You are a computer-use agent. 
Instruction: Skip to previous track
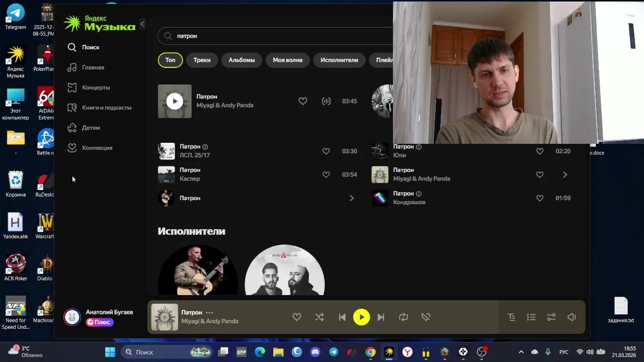pyautogui.click(x=342, y=317)
